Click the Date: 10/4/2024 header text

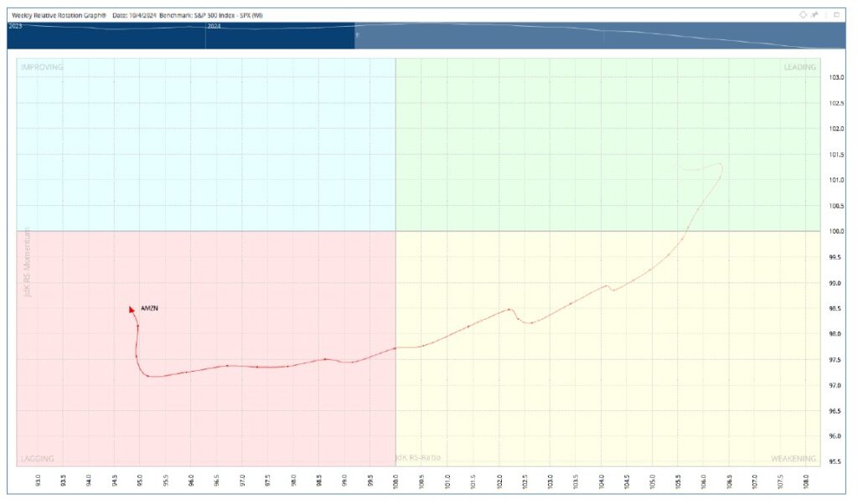click(133, 15)
